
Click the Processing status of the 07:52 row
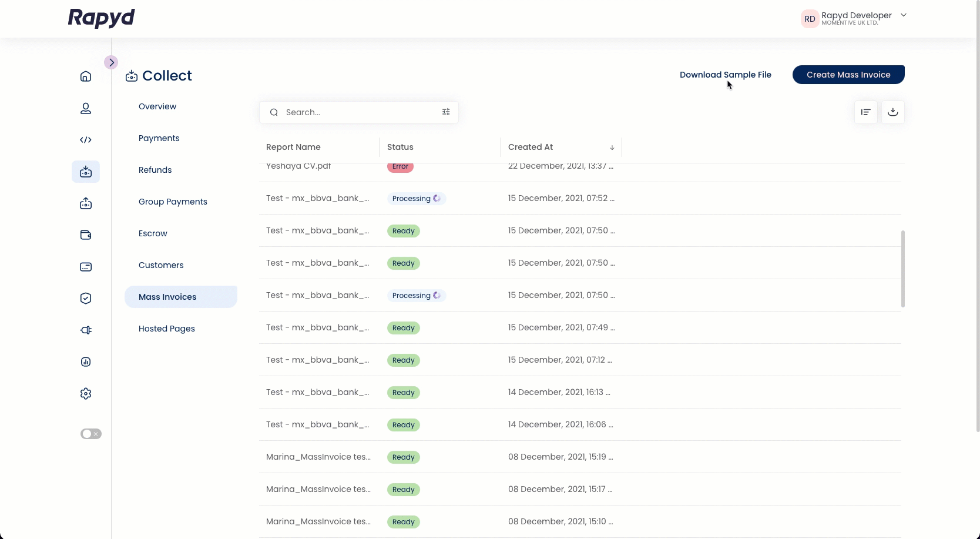(x=416, y=199)
